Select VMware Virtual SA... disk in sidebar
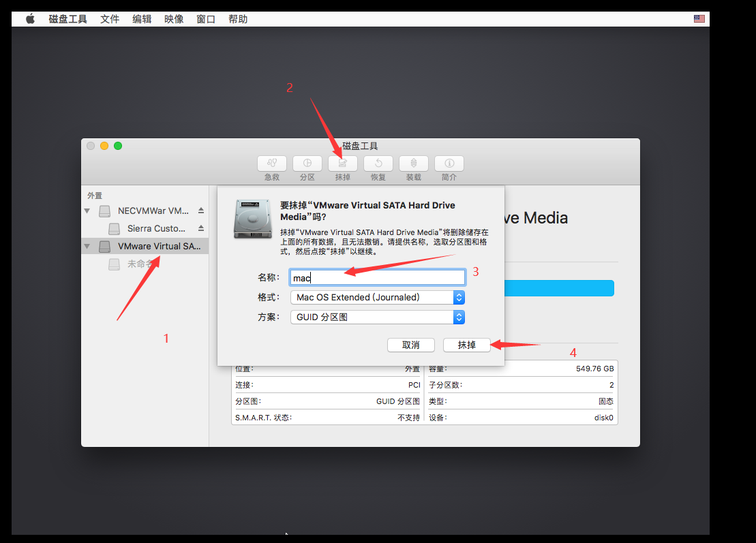The image size is (756, 543). 145,246
